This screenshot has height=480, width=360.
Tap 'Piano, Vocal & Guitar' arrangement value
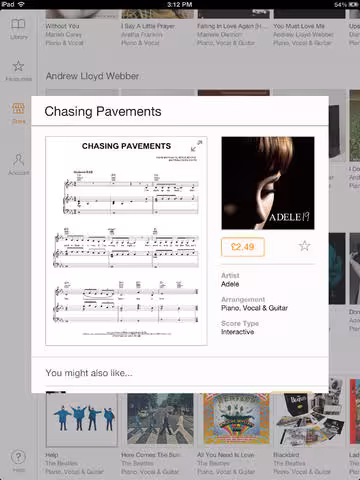tap(254, 308)
